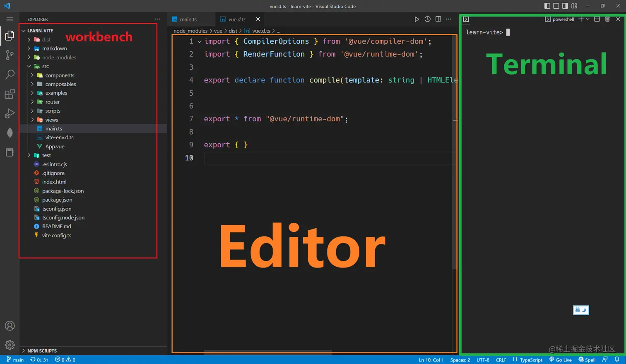626x364 pixels.
Task: Close the terminal panel
Action: (x=618, y=19)
